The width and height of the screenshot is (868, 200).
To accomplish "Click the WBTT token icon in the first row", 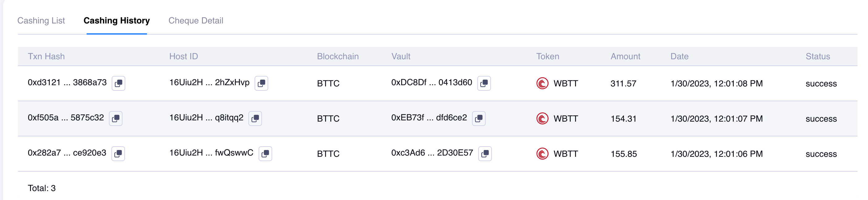I will point(542,84).
